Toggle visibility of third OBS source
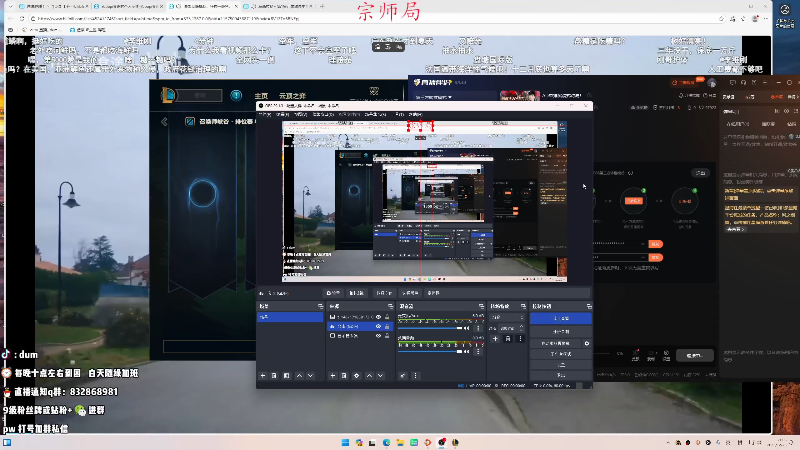 tap(379, 336)
